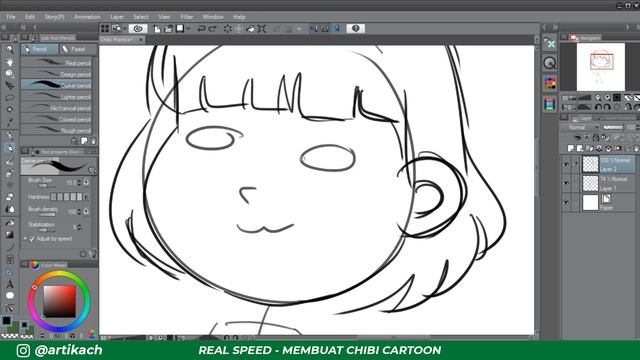Image resolution: width=640 pixels, height=360 pixels.
Task: Adjust Stabilization stepper arrows
Action: click(79, 227)
